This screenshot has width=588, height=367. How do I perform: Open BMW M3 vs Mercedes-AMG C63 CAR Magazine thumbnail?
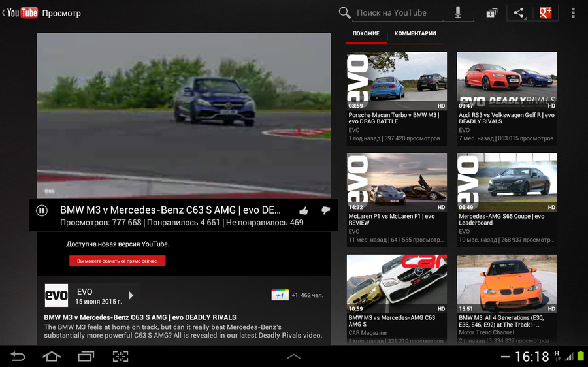pyautogui.click(x=397, y=284)
